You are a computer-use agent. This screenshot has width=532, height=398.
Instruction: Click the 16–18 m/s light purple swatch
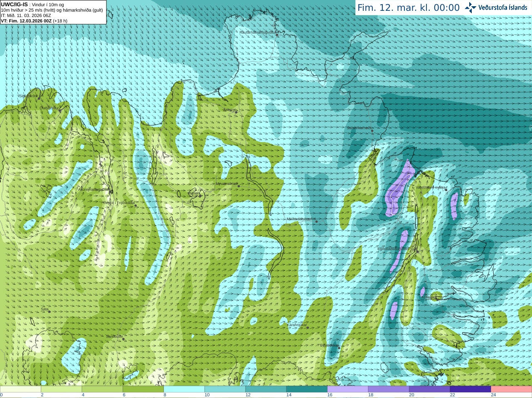(348, 389)
